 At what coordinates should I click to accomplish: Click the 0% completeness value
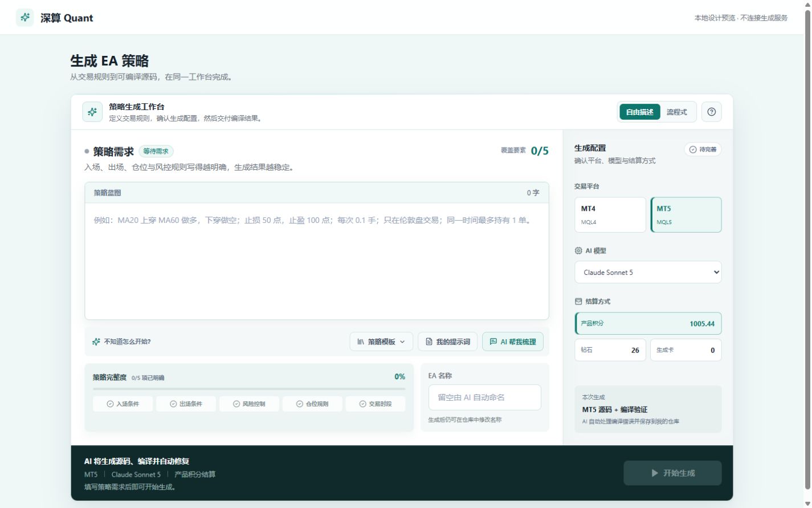coord(399,377)
